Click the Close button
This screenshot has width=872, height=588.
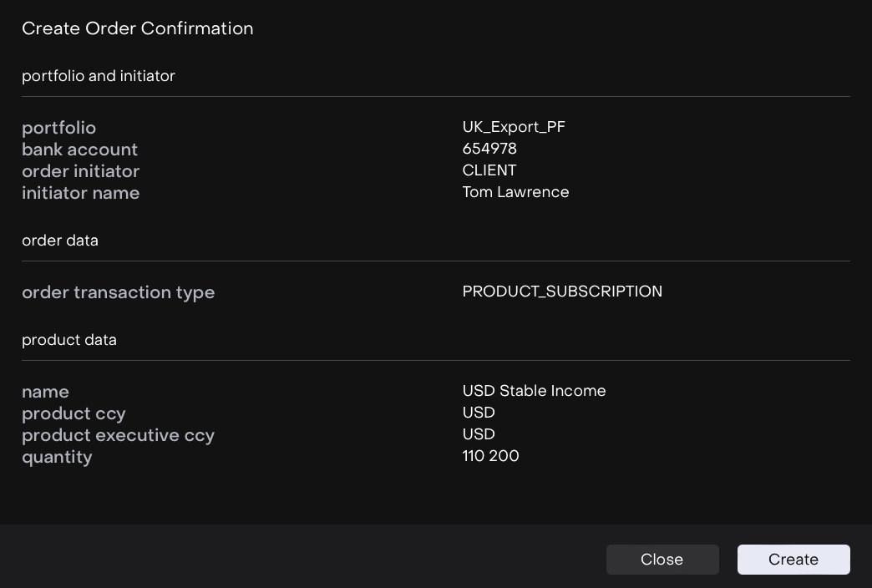click(662, 560)
